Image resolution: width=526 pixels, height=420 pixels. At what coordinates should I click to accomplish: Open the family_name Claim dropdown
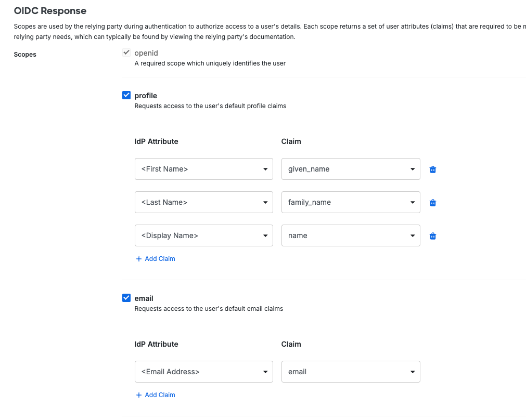350,202
